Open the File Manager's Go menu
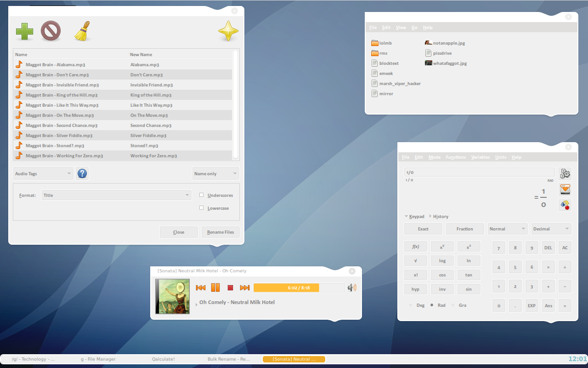588x368 pixels. 414,28
